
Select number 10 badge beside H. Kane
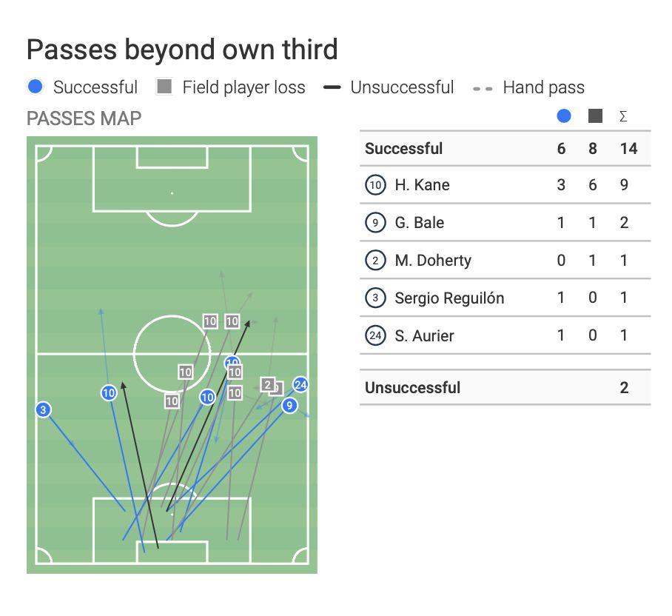375,185
